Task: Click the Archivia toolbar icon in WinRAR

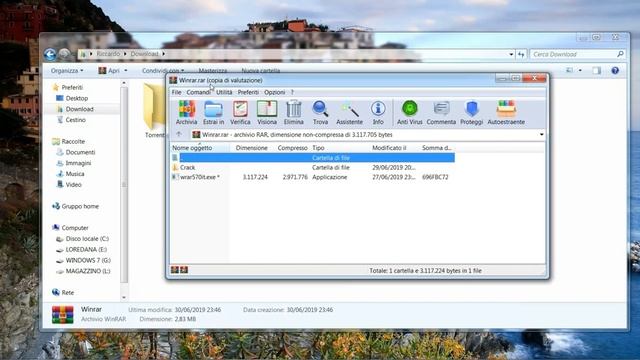Action: coord(187,113)
